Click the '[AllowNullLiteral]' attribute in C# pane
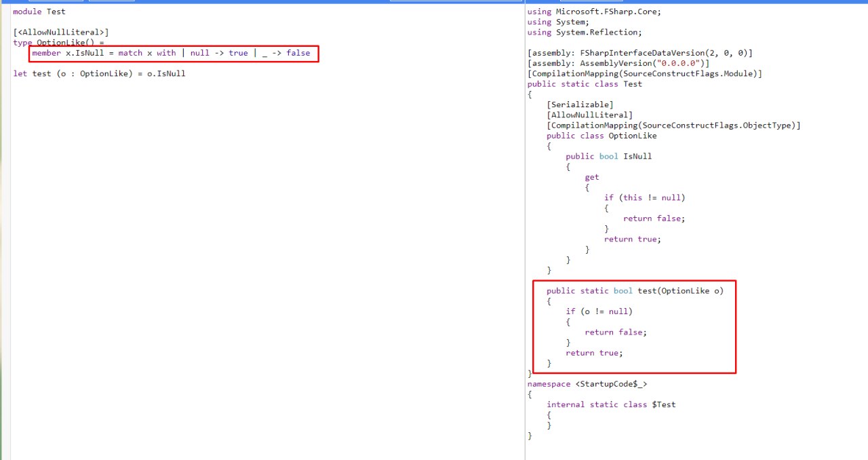 coord(589,115)
